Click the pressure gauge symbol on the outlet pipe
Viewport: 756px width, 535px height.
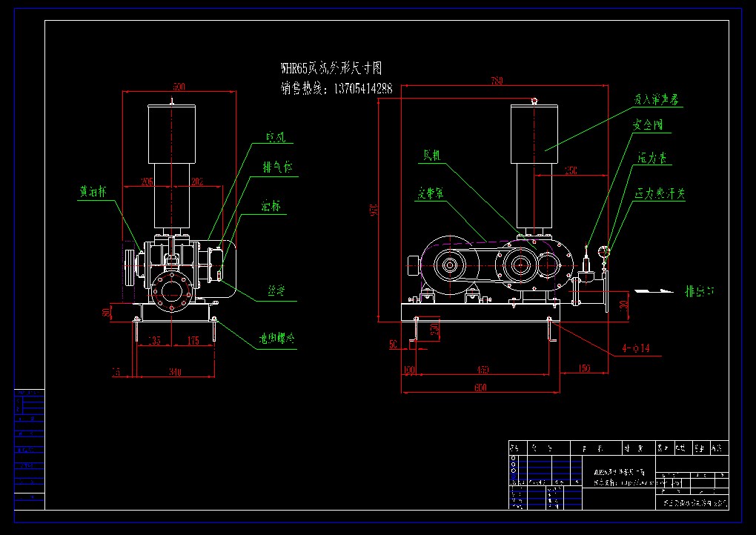pos(604,251)
